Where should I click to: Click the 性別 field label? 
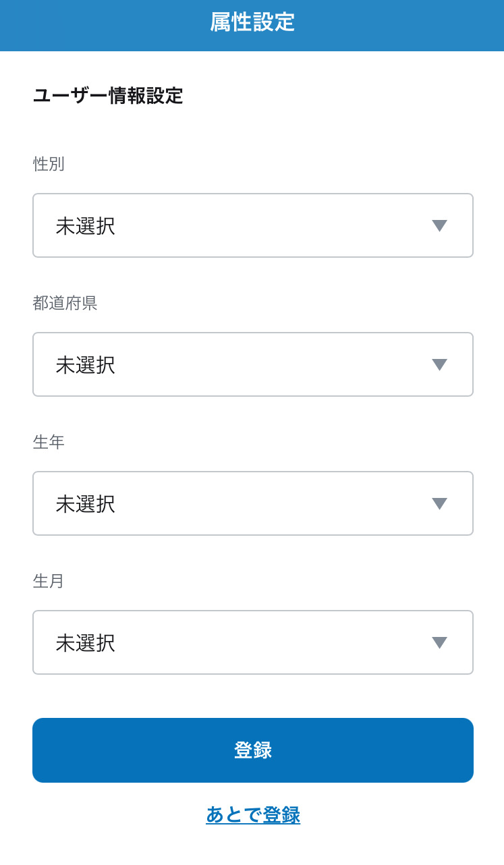(49, 164)
